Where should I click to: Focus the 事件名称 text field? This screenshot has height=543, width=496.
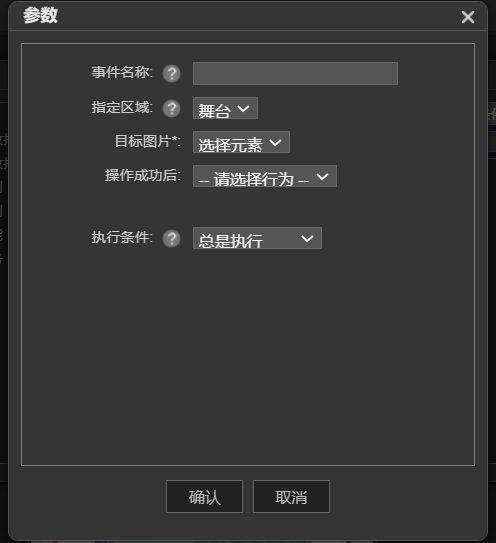[295, 73]
